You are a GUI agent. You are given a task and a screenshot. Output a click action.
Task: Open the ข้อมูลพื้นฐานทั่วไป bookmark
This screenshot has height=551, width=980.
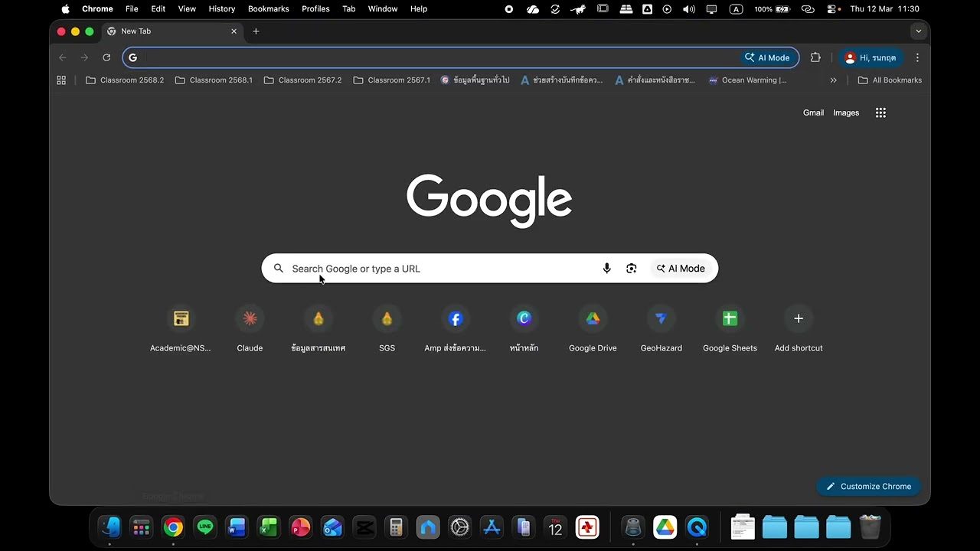(x=475, y=80)
